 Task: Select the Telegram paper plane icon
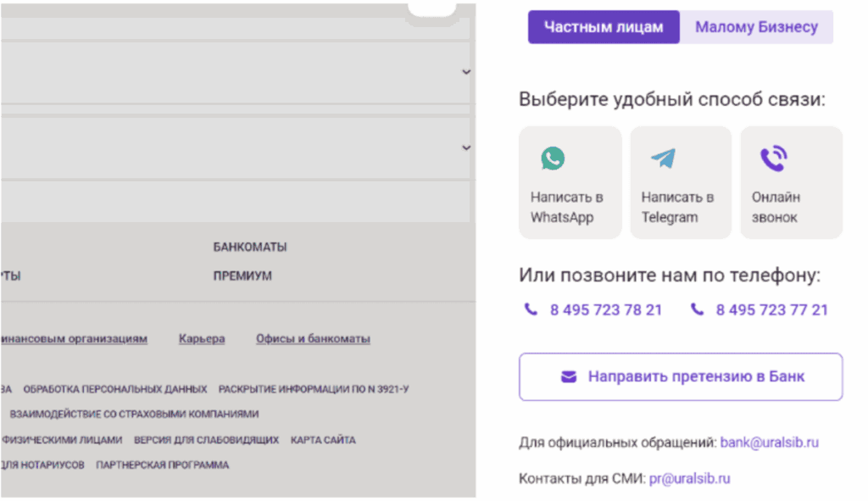[x=663, y=158]
